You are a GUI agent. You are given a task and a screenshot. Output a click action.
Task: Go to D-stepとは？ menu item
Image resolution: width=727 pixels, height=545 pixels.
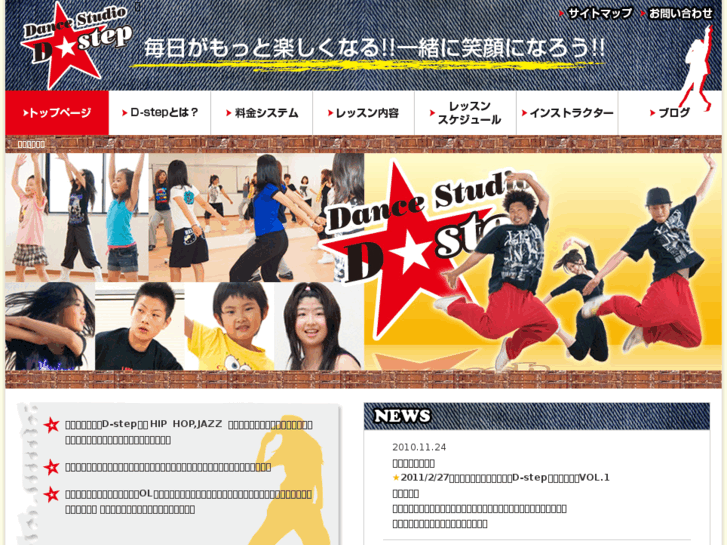coord(160,113)
